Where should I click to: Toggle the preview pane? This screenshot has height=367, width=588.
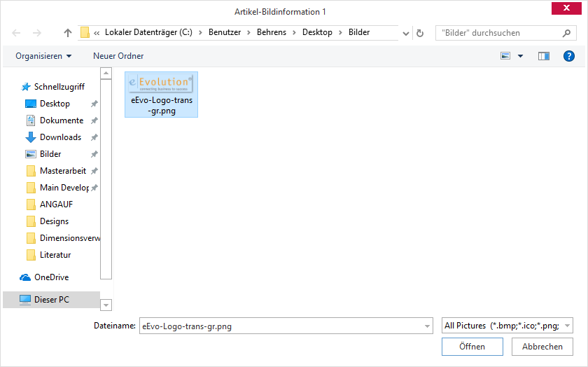[x=544, y=56]
